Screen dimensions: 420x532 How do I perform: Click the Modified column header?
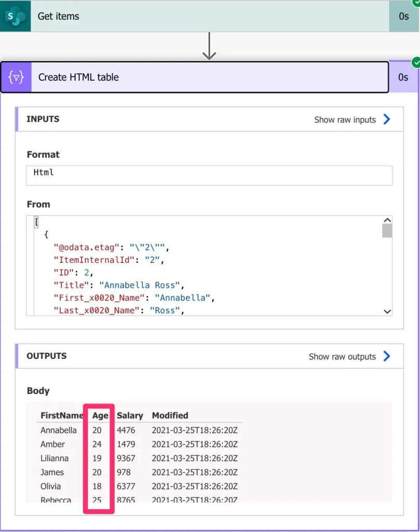click(170, 415)
